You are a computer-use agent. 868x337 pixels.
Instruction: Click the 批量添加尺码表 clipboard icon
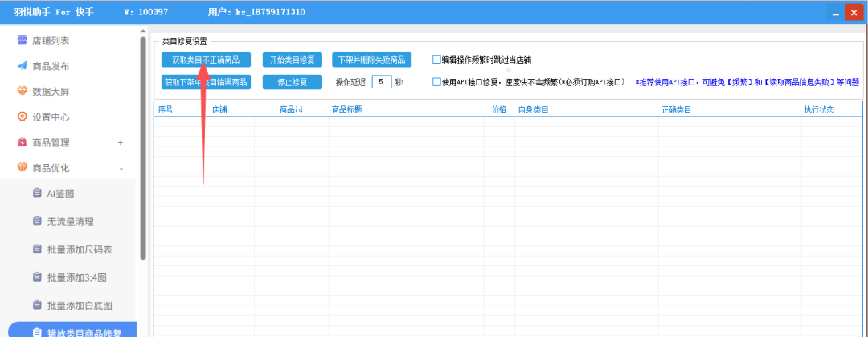tap(37, 249)
